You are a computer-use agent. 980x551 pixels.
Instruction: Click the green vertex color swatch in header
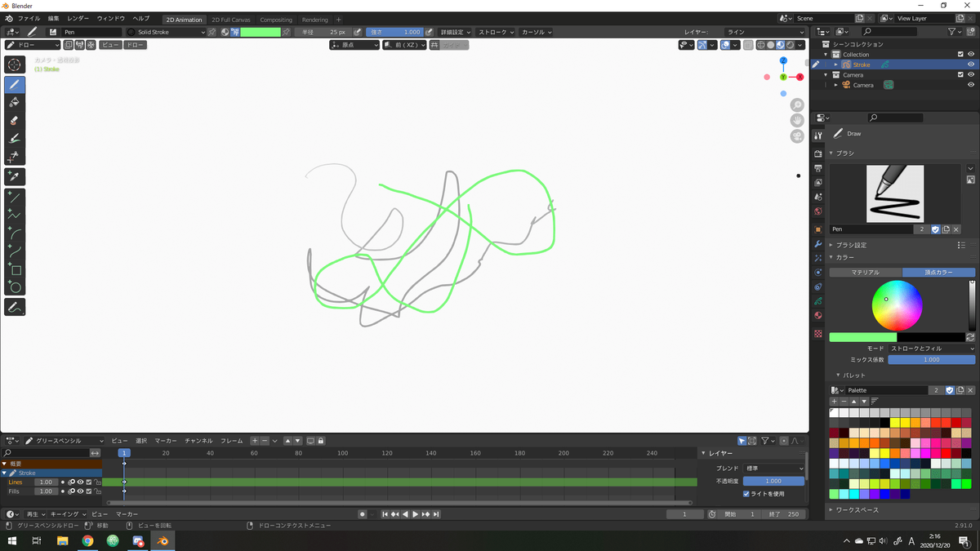click(261, 32)
